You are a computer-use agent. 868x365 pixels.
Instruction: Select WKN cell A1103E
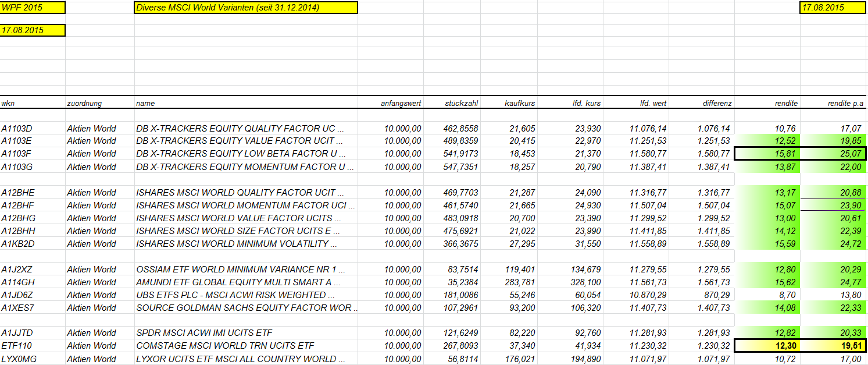pos(33,141)
